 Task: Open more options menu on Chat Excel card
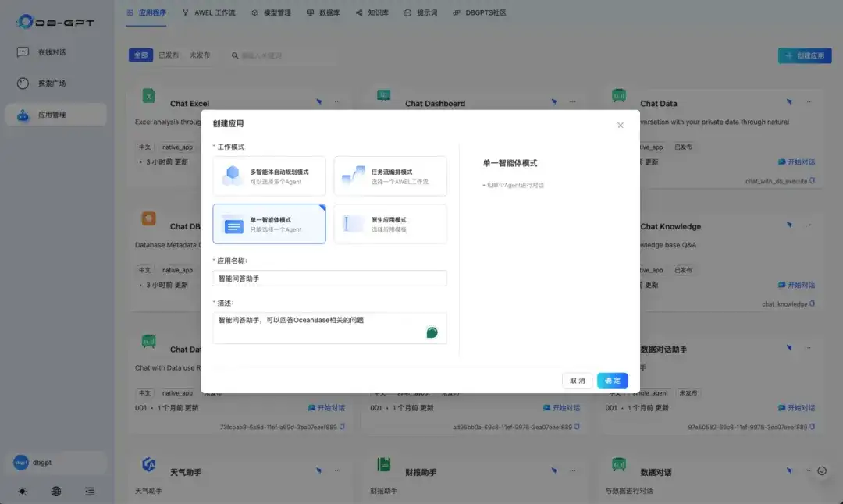[338, 101]
